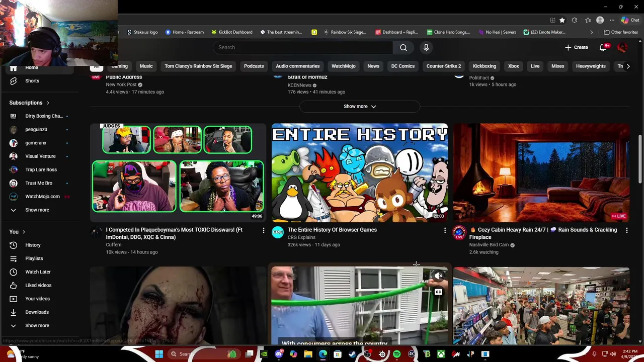Viewport: 644px width, 362px height.
Task: Select Tom Clancy's Rainbow Six Siege chip
Action: pyautogui.click(x=198, y=66)
